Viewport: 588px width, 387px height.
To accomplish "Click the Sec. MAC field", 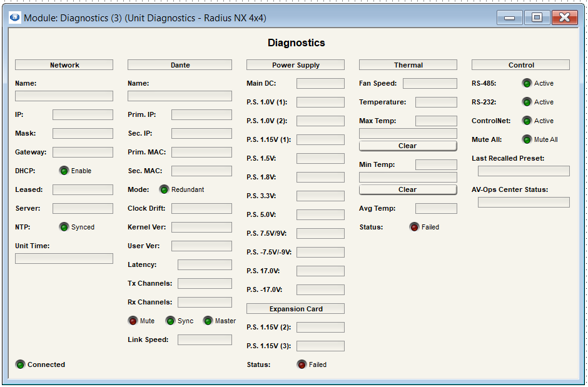I will [x=202, y=171].
